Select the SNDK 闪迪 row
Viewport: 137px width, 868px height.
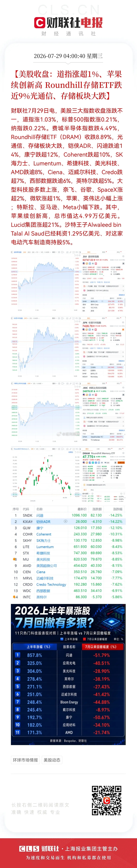click(x=68, y=515)
